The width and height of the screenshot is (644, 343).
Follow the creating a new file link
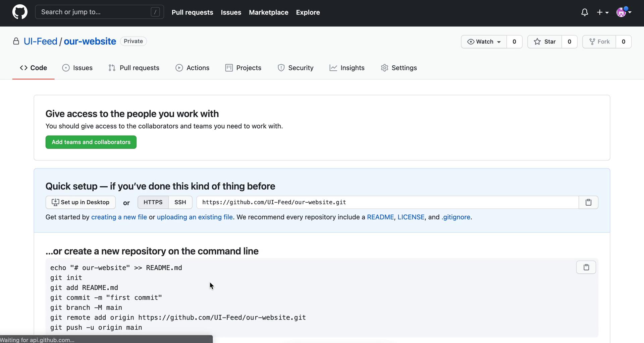point(119,217)
